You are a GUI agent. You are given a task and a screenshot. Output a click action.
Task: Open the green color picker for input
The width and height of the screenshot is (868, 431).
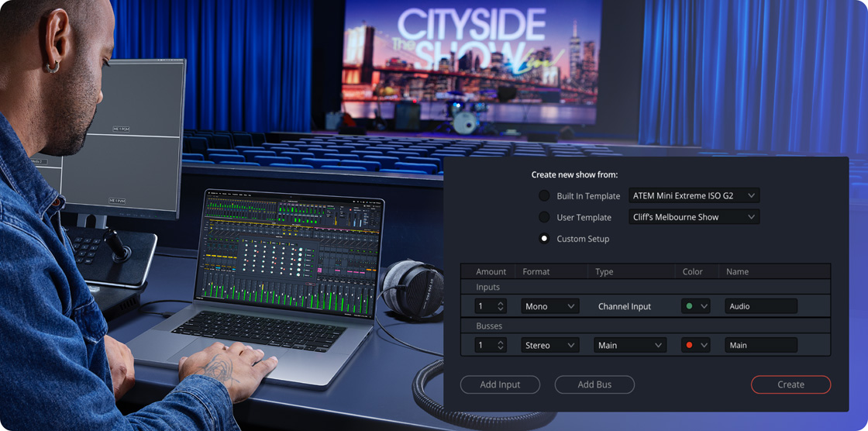pos(695,306)
